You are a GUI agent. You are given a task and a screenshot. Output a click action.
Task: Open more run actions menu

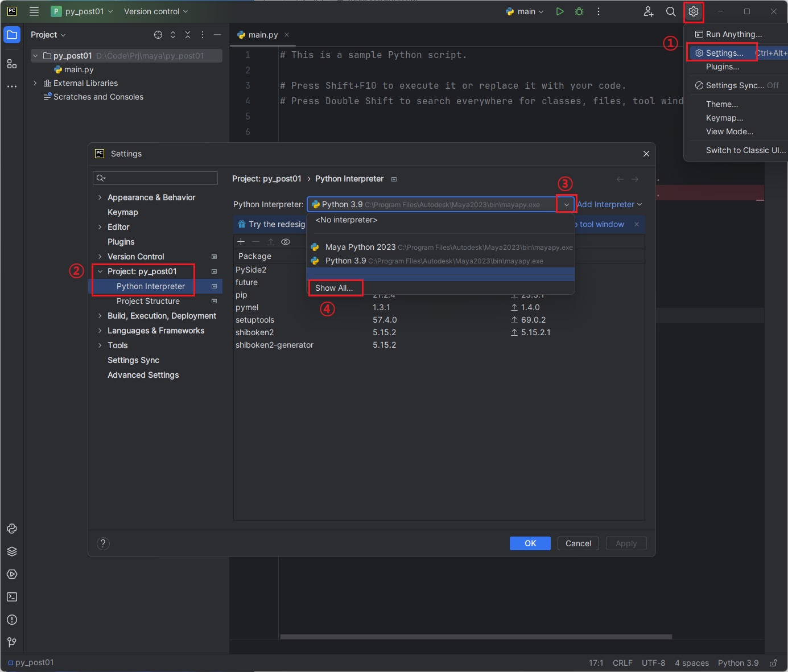click(x=599, y=11)
